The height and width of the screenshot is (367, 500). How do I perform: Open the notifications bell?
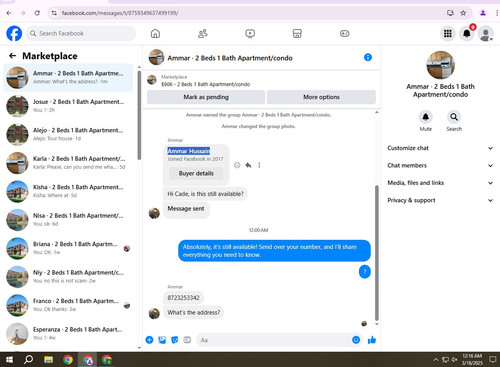(467, 33)
